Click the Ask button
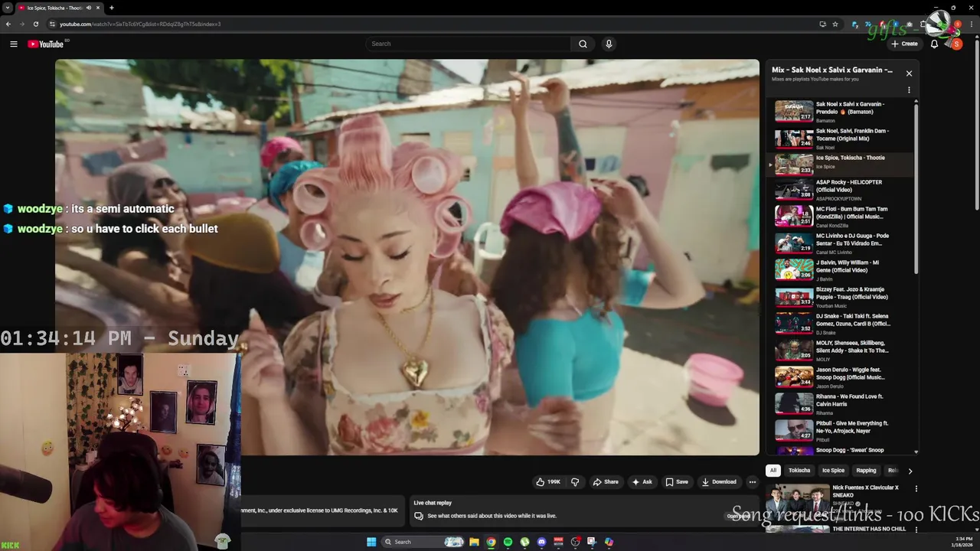 (x=642, y=482)
